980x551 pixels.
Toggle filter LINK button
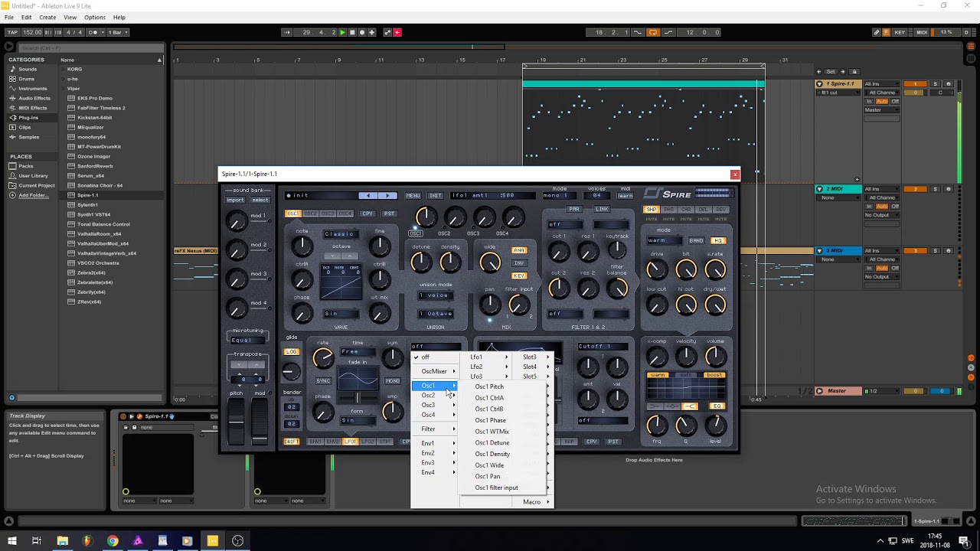602,209
